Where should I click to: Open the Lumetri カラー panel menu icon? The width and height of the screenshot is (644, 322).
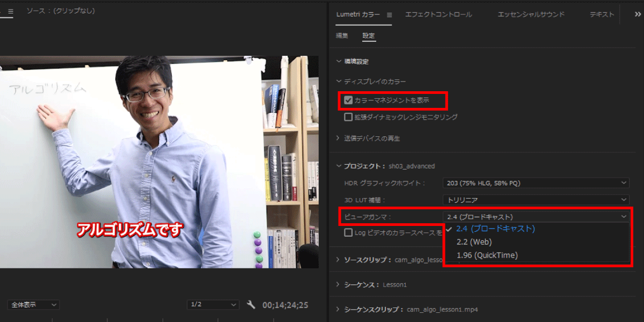(x=390, y=15)
